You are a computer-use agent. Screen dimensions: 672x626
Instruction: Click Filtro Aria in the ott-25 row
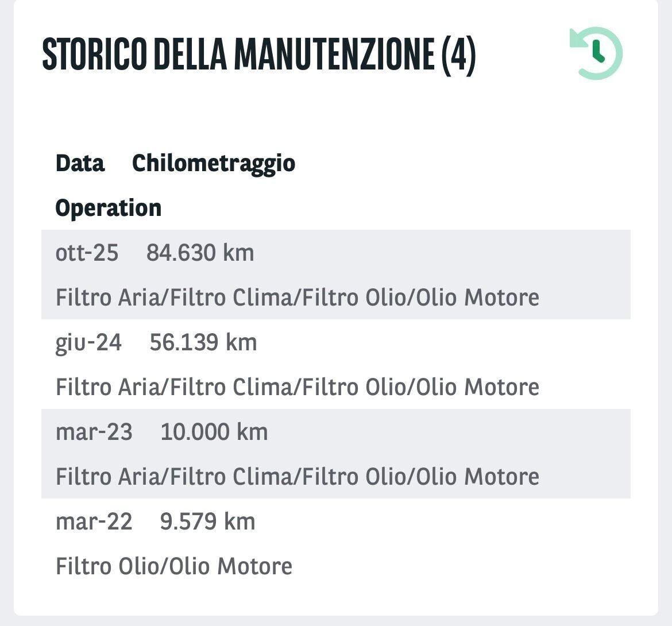coord(106,297)
